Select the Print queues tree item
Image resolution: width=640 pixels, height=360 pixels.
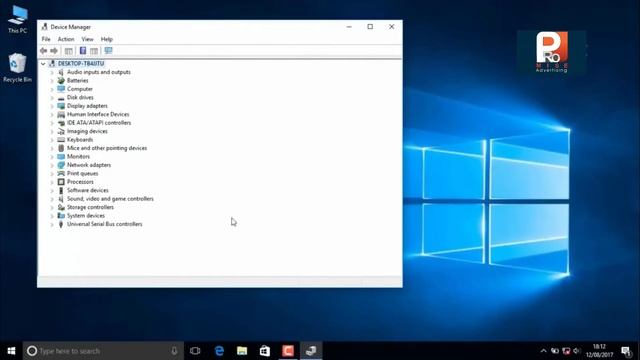click(82, 173)
